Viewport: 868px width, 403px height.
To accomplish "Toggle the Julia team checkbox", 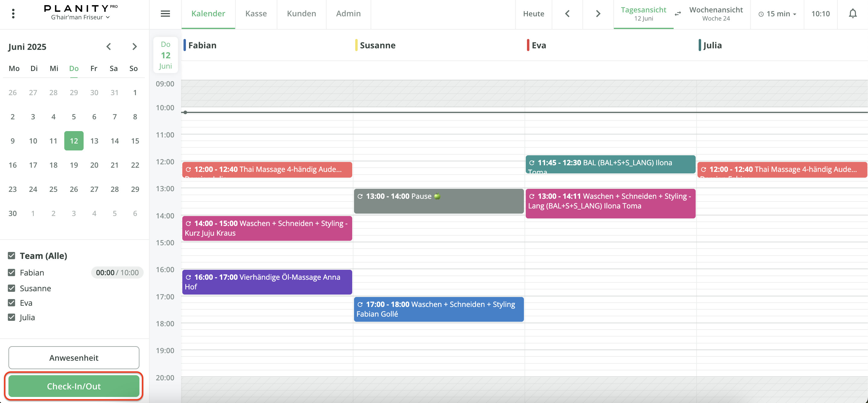I will pos(11,317).
